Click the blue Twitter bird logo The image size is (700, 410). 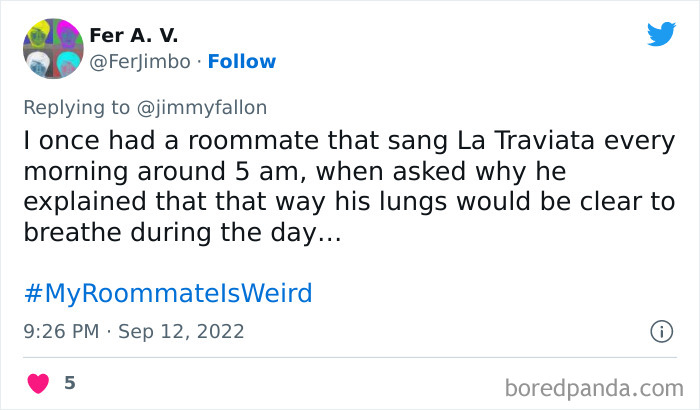click(660, 35)
